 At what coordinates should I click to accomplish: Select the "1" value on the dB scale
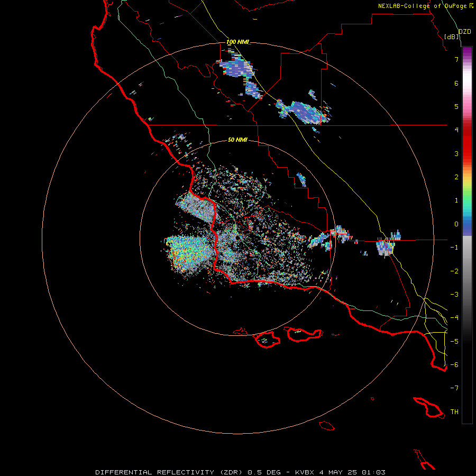pyautogui.click(x=456, y=200)
